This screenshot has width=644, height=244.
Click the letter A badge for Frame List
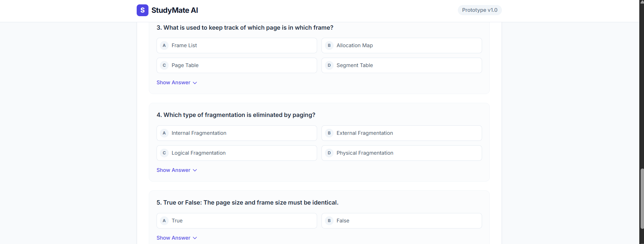click(164, 45)
